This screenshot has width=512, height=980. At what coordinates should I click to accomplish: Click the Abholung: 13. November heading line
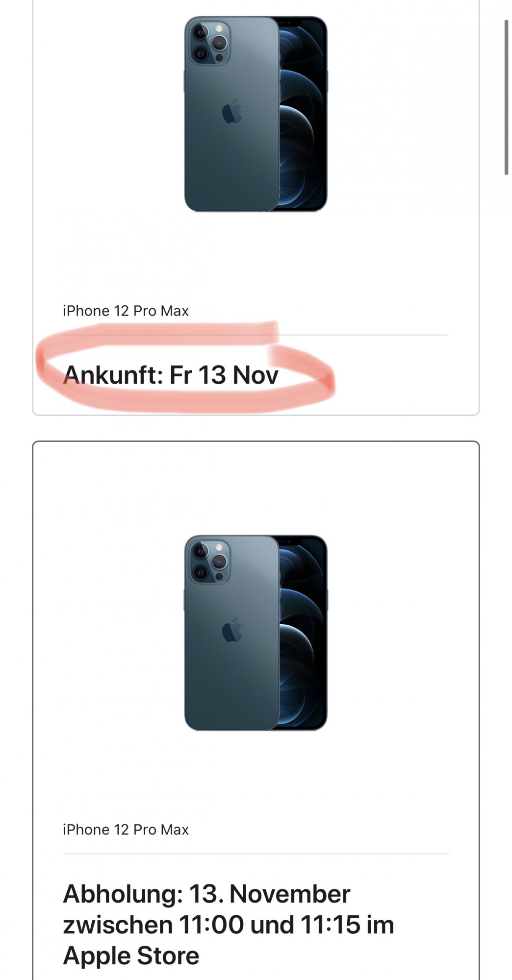[x=206, y=894]
